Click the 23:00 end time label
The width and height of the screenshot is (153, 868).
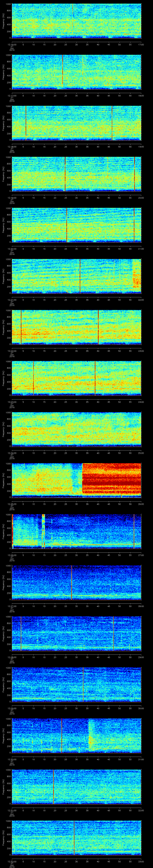click(141, 351)
